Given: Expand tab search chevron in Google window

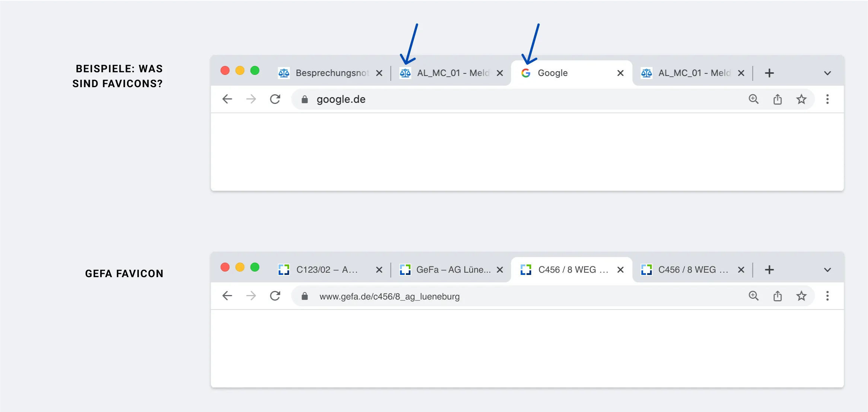Looking at the screenshot, I should click(827, 73).
